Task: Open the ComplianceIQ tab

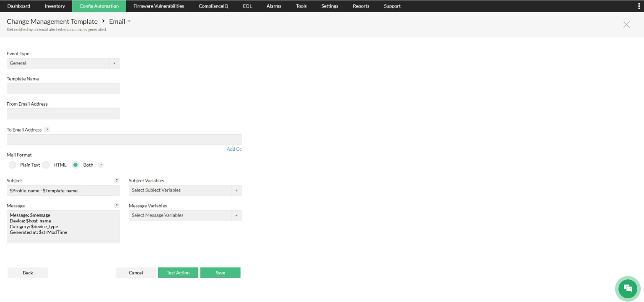Action: click(213, 6)
